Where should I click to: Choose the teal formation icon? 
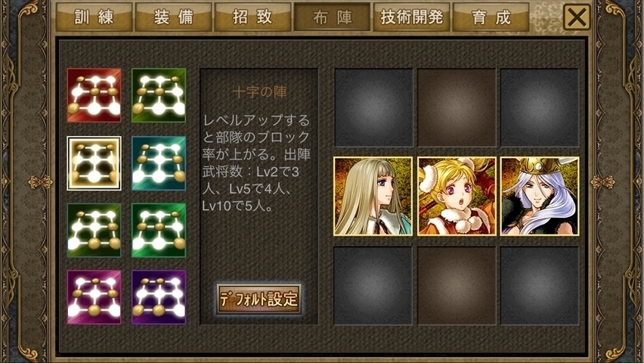(x=159, y=163)
